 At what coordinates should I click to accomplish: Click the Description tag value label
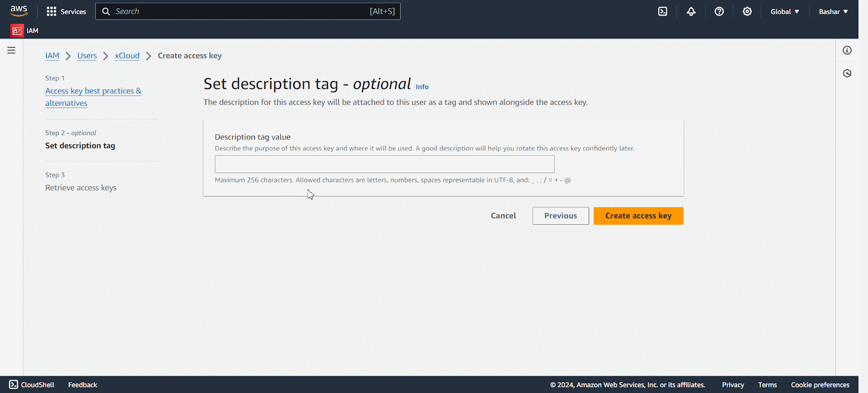coord(253,137)
